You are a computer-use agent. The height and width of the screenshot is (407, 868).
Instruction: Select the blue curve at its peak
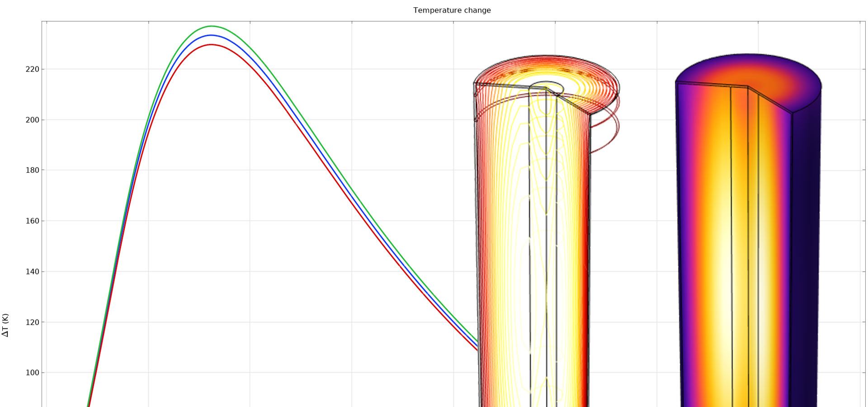(x=211, y=35)
